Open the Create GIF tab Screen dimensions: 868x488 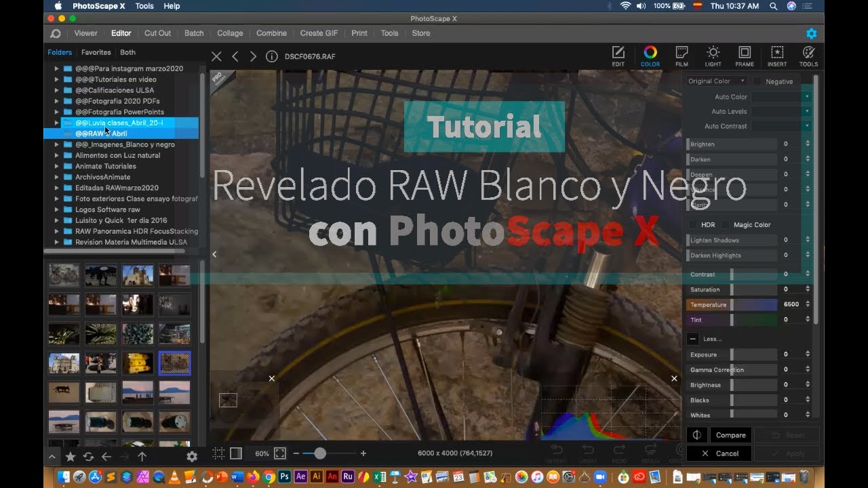[319, 33]
